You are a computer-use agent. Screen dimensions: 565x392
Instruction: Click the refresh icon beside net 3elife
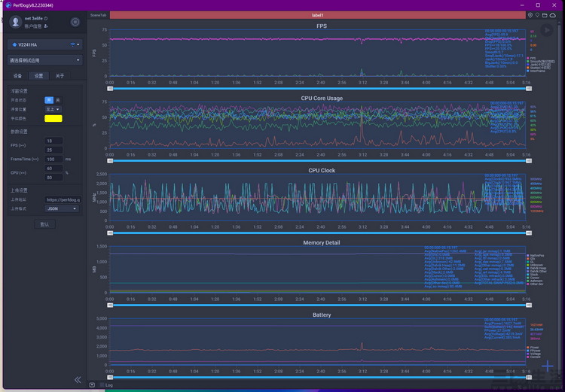click(x=46, y=18)
